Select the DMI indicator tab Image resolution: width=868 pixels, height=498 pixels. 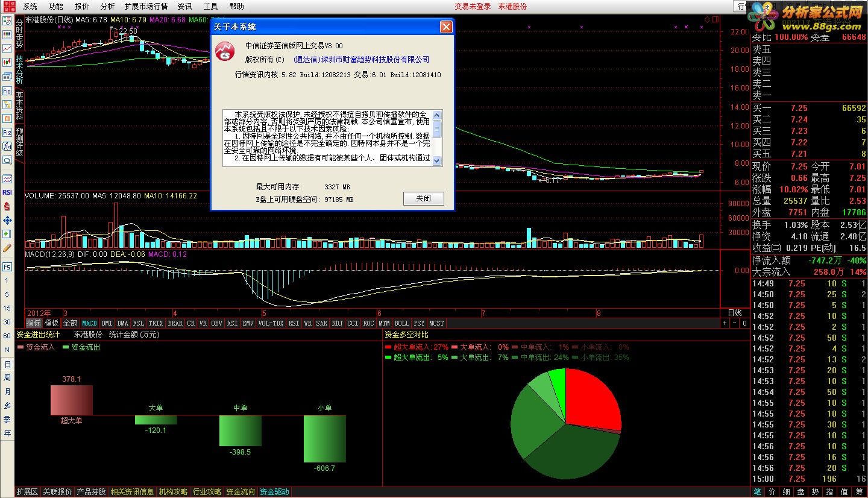(x=107, y=323)
